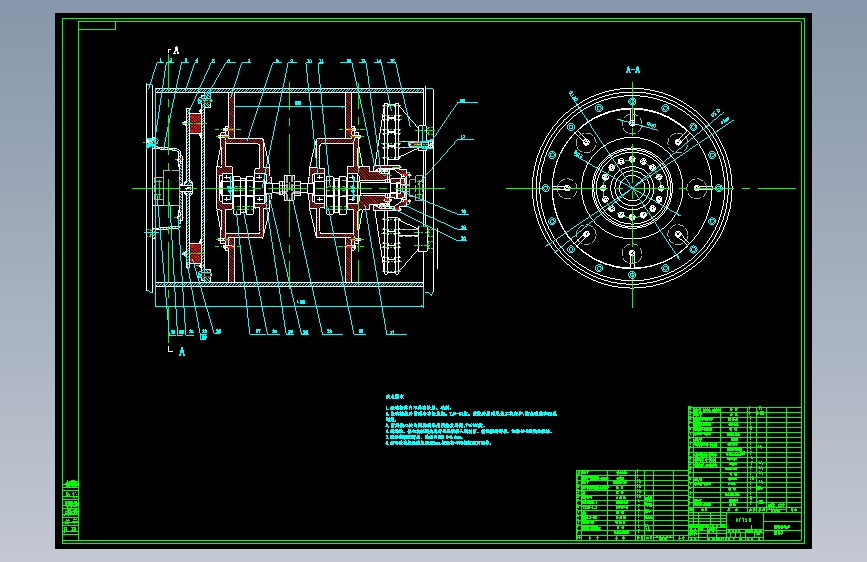Viewport: 867px width, 562px height.
Task: Click the central shaft coupling in assembly
Action: click(289, 188)
